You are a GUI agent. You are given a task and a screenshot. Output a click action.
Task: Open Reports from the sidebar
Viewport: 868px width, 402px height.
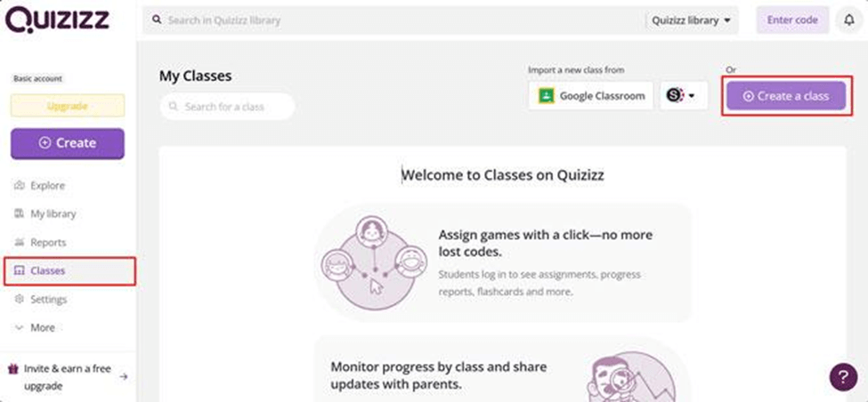pyautogui.click(x=48, y=242)
